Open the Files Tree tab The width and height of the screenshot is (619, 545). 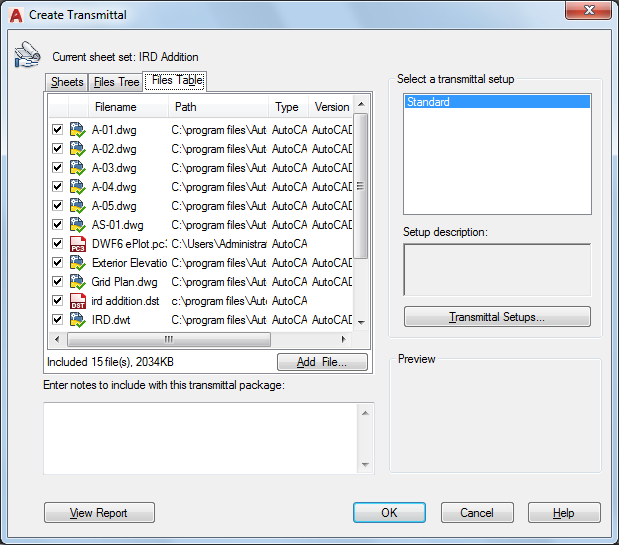(116, 82)
